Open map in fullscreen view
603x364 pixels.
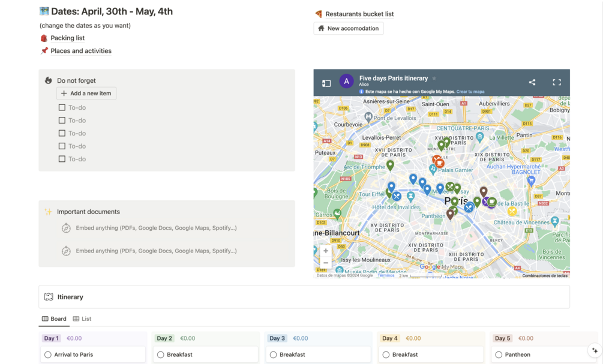pyautogui.click(x=557, y=82)
